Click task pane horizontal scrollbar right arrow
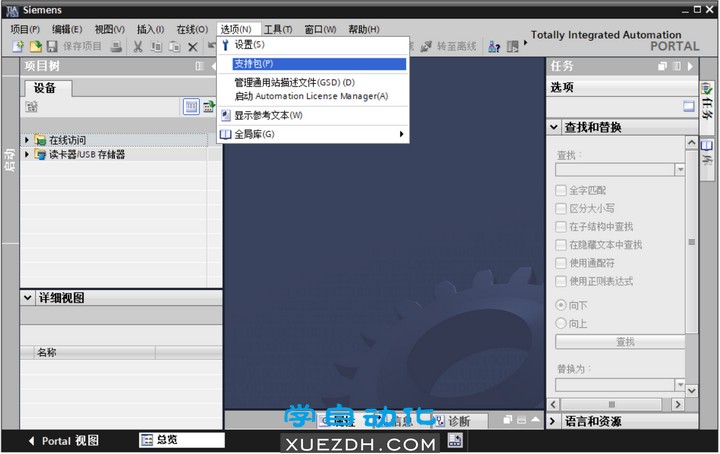 pos(678,404)
